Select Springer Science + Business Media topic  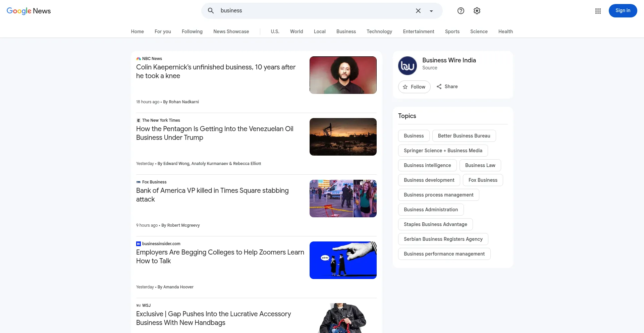[x=443, y=151]
